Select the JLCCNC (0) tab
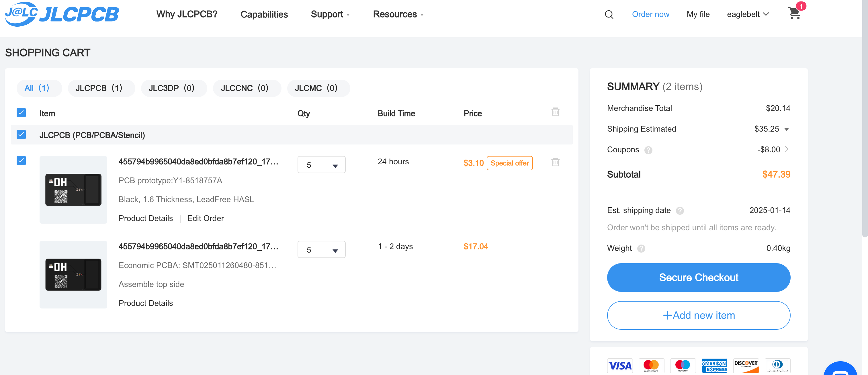Screen dimensions: 868x375 coord(247,88)
